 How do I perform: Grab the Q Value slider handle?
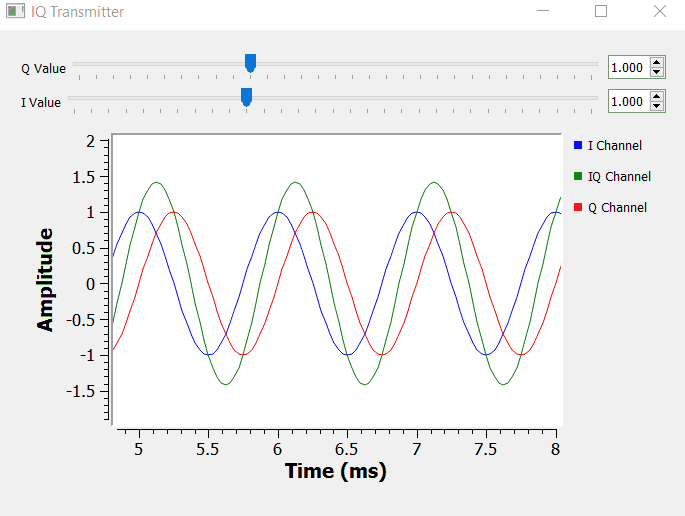250,63
